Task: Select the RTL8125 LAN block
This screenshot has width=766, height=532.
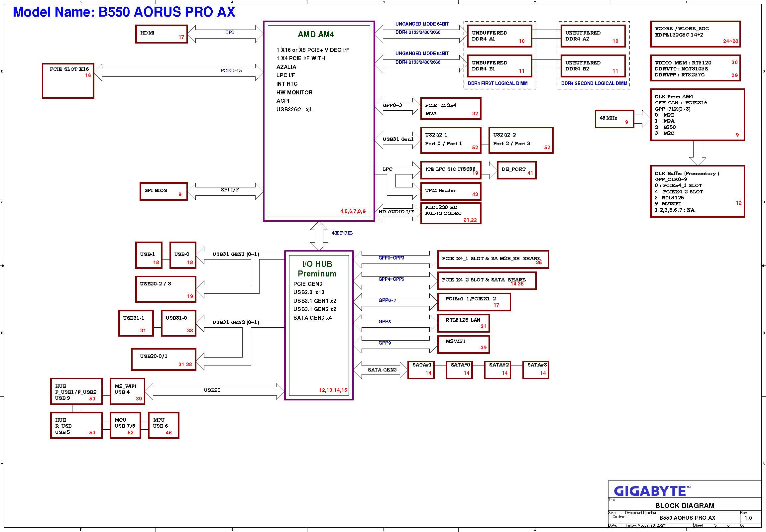Action: tap(463, 323)
